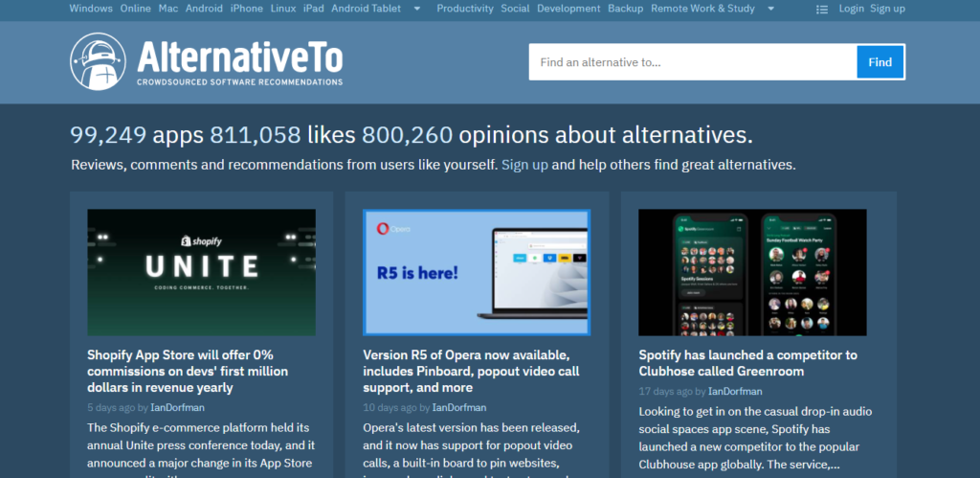Open the Version R5 of Opera headline
The height and width of the screenshot is (478, 980).
click(471, 371)
